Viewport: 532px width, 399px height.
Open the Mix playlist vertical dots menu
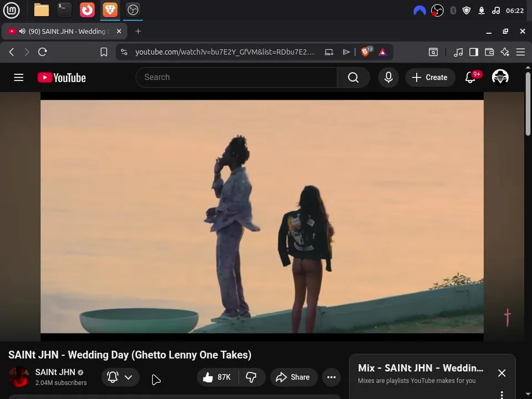502,395
